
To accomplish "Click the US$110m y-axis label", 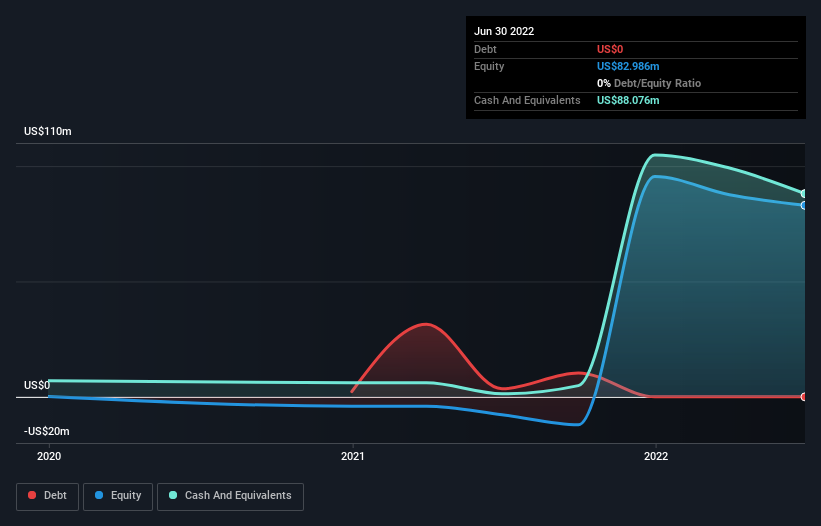I will pos(48,131).
